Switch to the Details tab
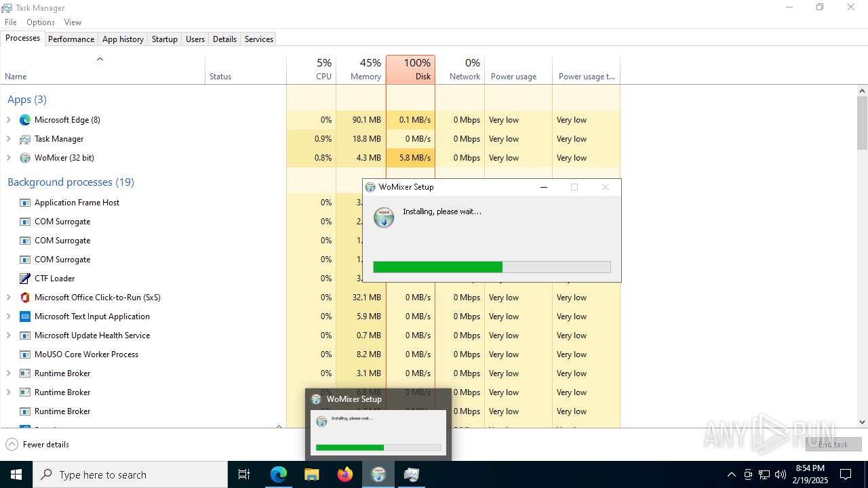The width and height of the screenshot is (868, 488). (x=224, y=39)
